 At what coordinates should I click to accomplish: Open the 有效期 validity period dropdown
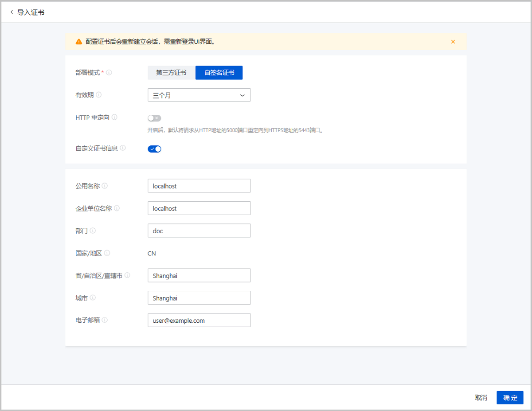click(x=199, y=94)
